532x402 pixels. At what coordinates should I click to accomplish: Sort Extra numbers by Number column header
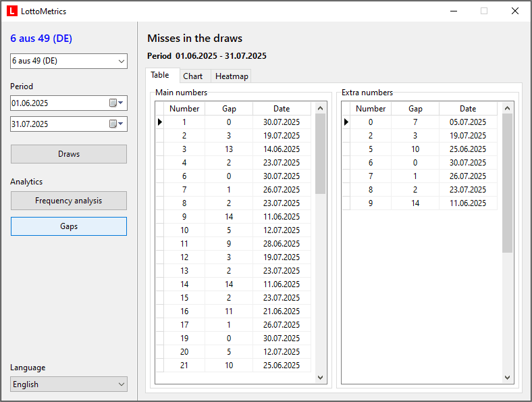[x=371, y=109]
